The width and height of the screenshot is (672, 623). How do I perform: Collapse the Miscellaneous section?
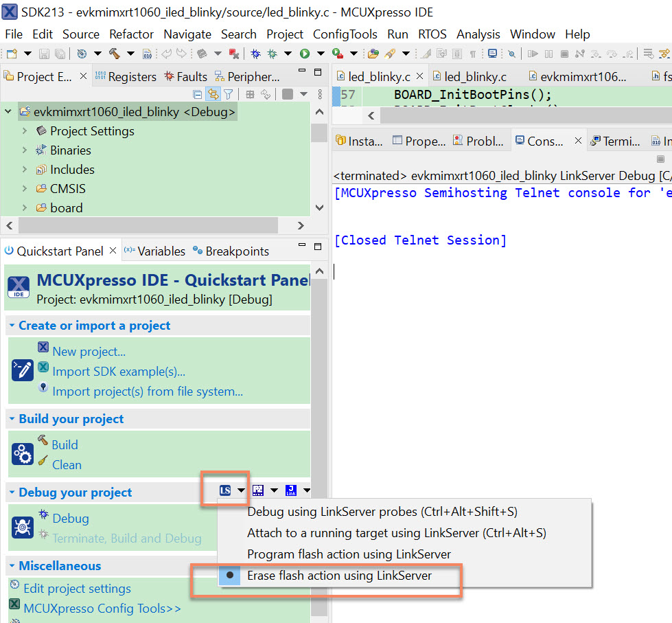pos(12,565)
